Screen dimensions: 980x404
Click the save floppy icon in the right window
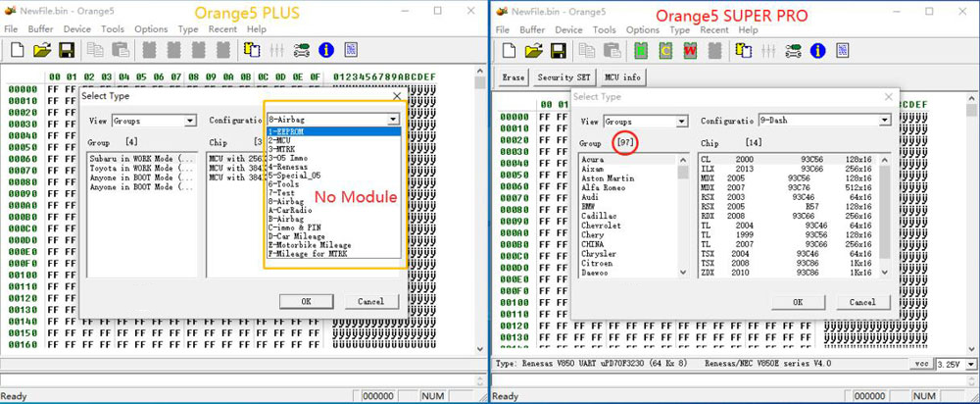(556, 49)
